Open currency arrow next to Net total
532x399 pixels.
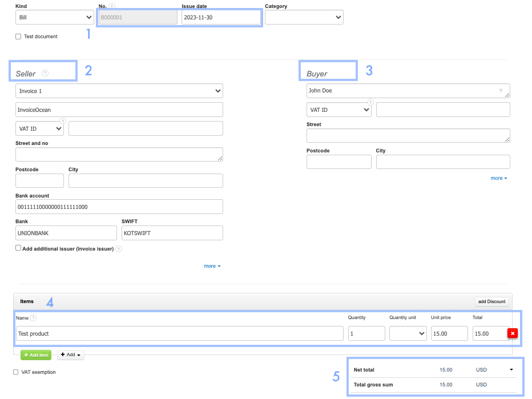tap(511, 370)
